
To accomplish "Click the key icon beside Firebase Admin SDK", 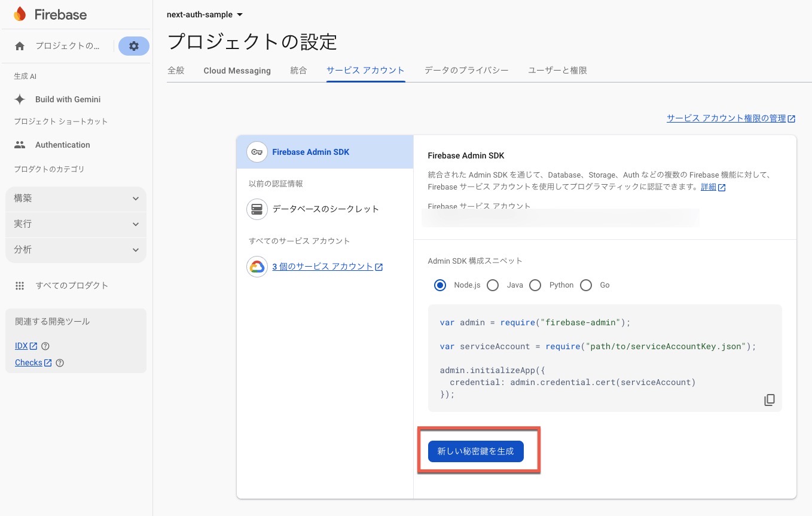I will 257,152.
